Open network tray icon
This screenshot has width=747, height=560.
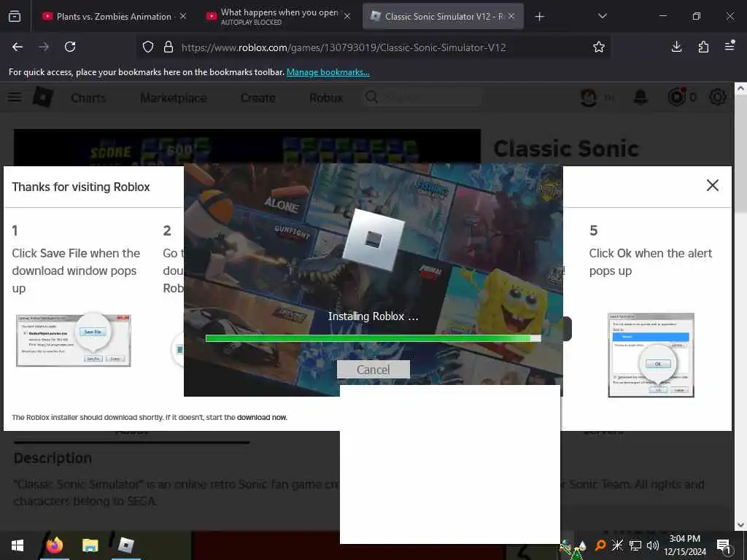click(635, 545)
